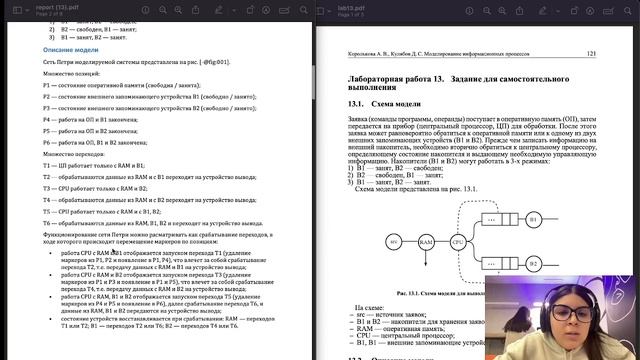Open sidebar view button in report (13).pdf window
This screenshot has height=360, width=640.
pos(17,10)
